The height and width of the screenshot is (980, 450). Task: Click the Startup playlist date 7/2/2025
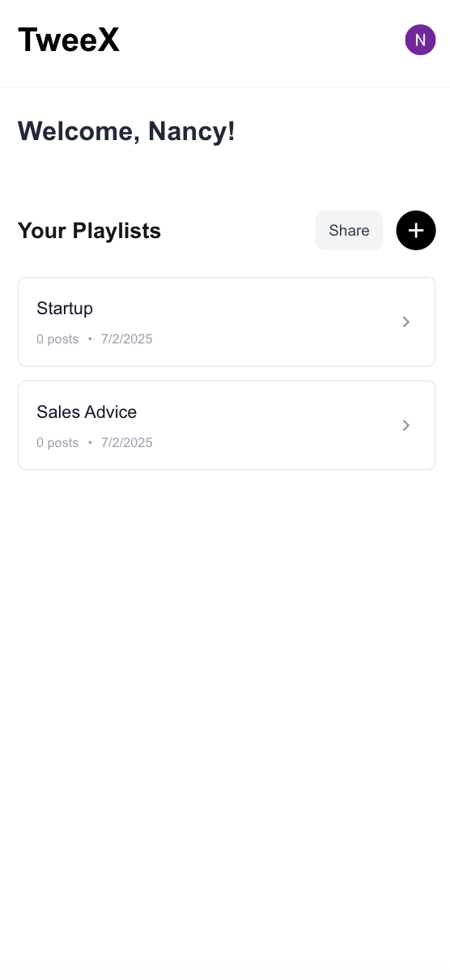click(x=127, y=339)
